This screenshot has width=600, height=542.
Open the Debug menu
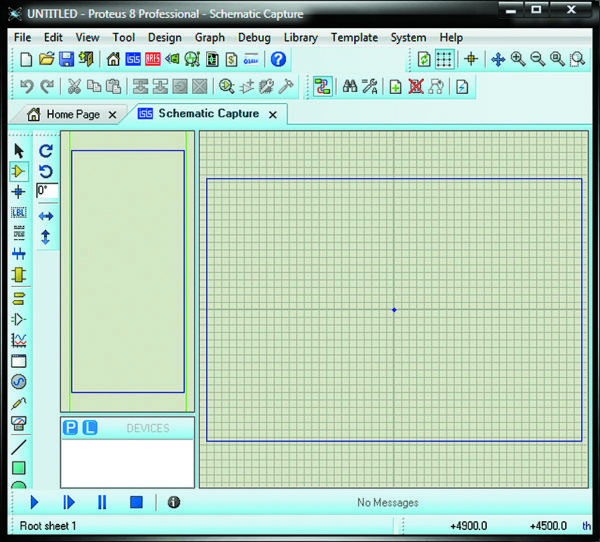254,38
